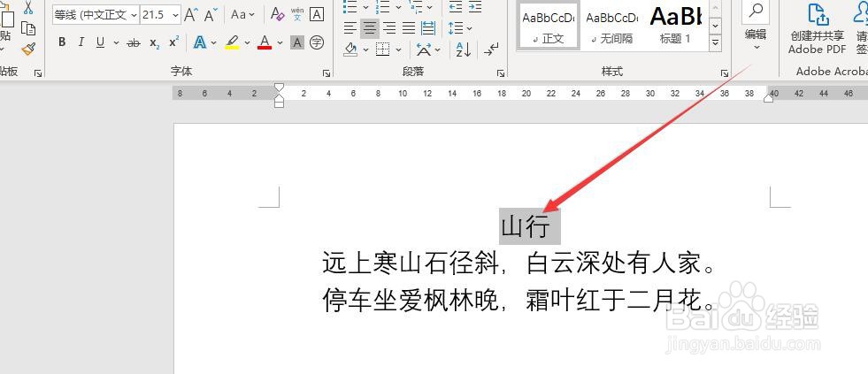868x374 pixels.
Task: Open the Paragraph dialog launcher
Action: [501, 73]
